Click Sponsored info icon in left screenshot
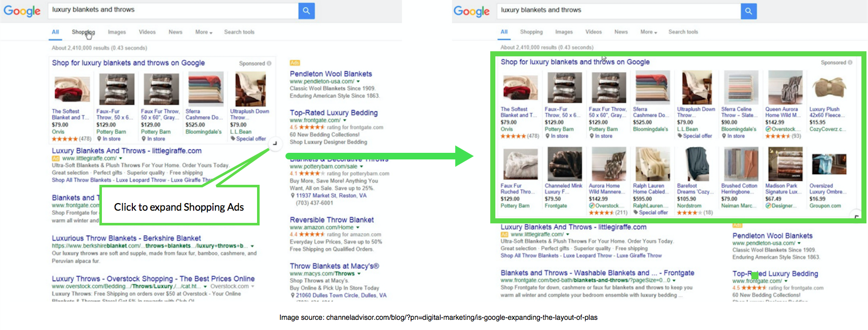This screenshot has height=330, width=868. click(x=269, y=63)
